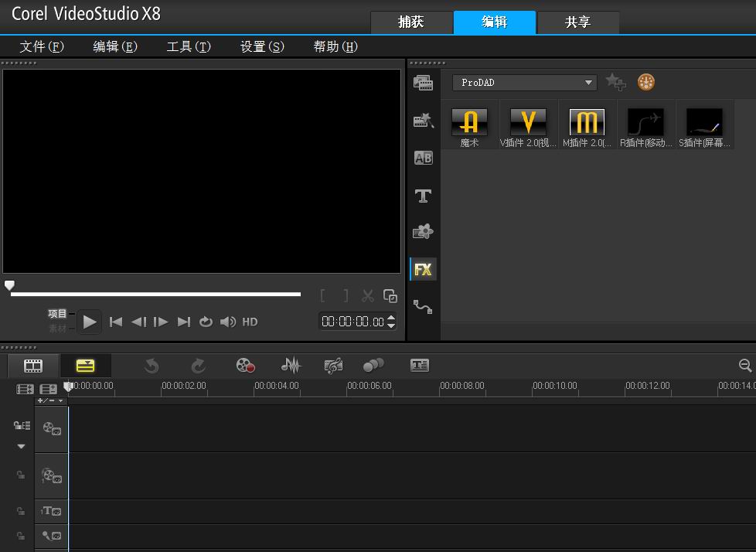756x552 pixels.
Task: Open the Track Manager
Action: (48, 389)
